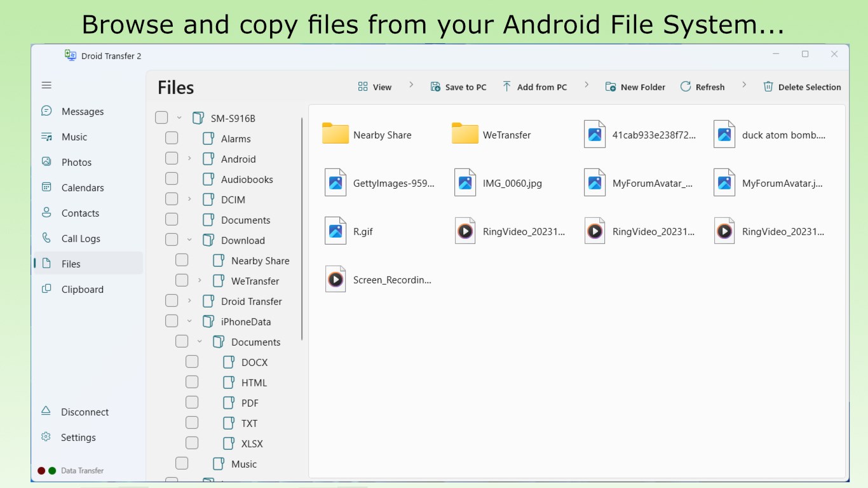Open the Photos section
Viewport: 868px width, 488px height.
(75, 162)
